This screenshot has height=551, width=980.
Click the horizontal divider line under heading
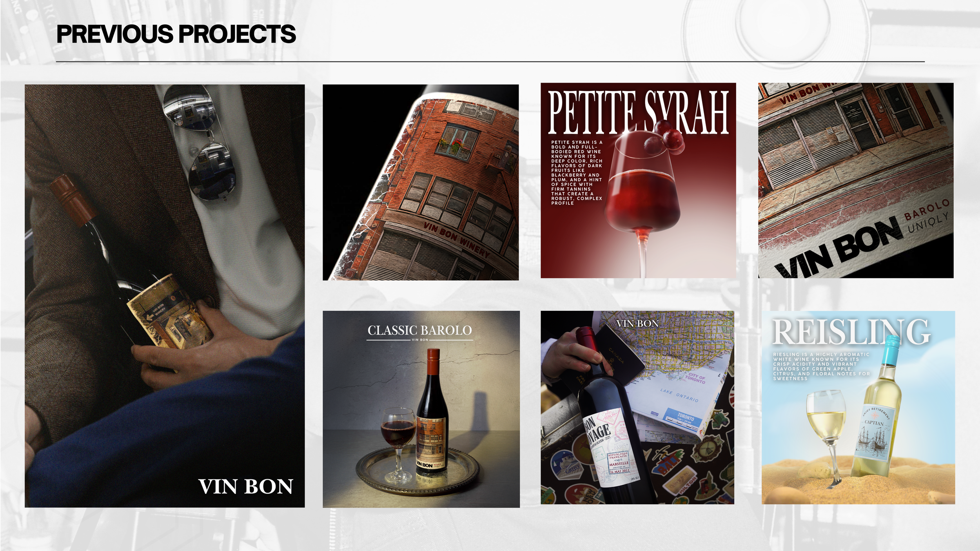click(x=490, y=62)
